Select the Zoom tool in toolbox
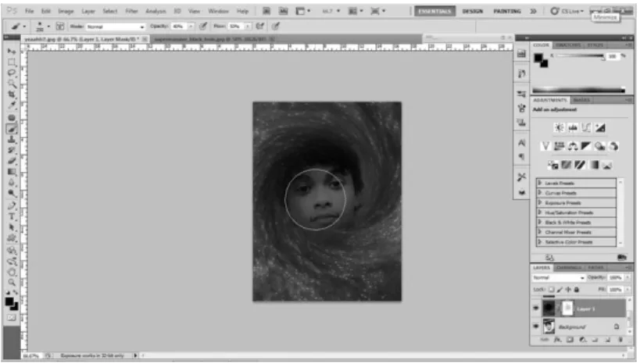 tap(12, 283)
